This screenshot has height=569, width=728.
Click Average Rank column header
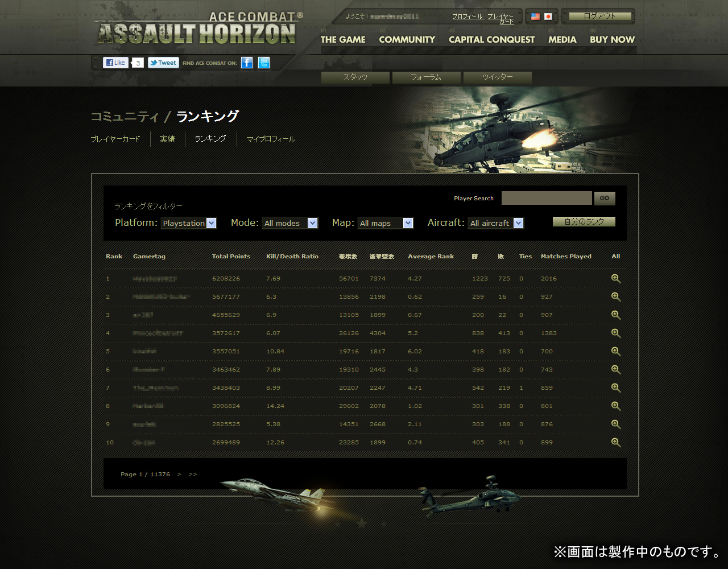[x=431, y=257]
